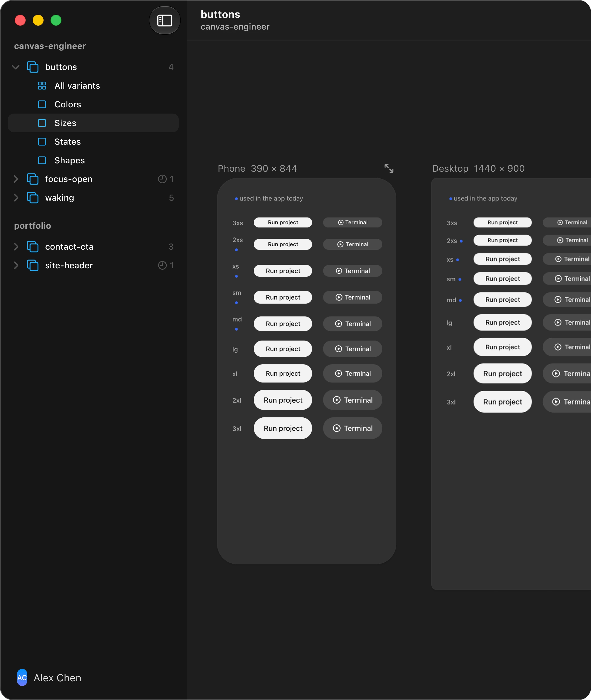Click the 2xl Run project button in Phone
The height and width of the screenshot is (700, 591).
click(x=283, y=400)
